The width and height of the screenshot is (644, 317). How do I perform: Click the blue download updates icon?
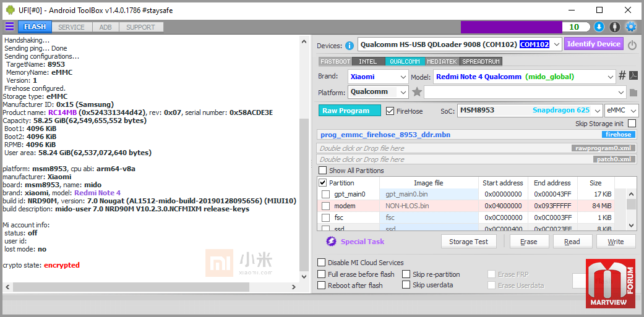coord(599,27)
